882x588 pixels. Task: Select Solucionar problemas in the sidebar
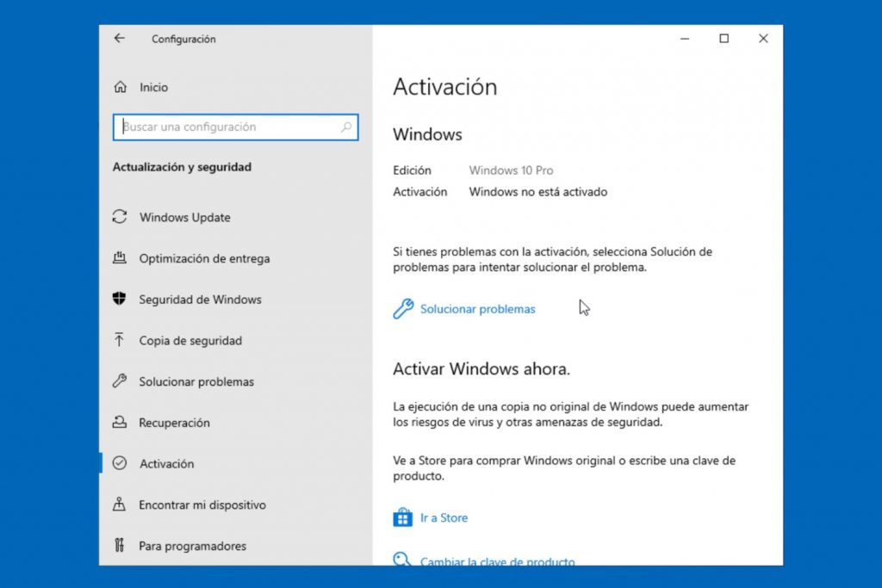pyautogui.click(x=196, y=381)
